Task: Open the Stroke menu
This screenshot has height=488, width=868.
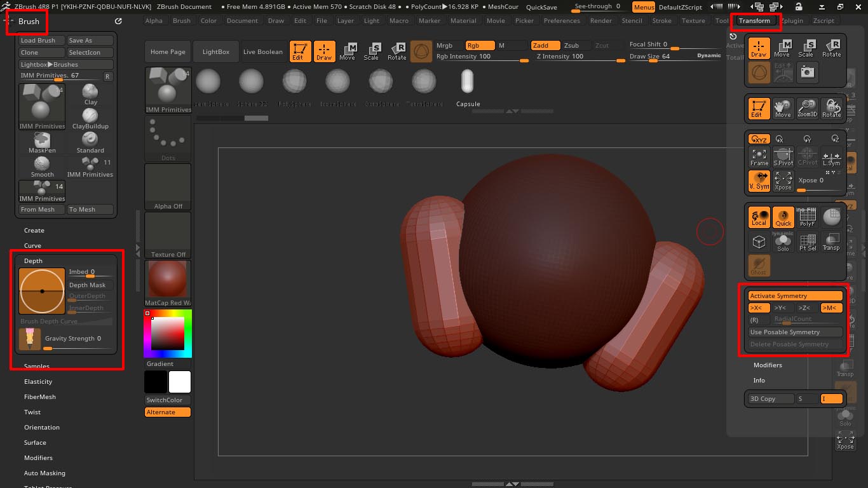Action: (x=661, y=21)
